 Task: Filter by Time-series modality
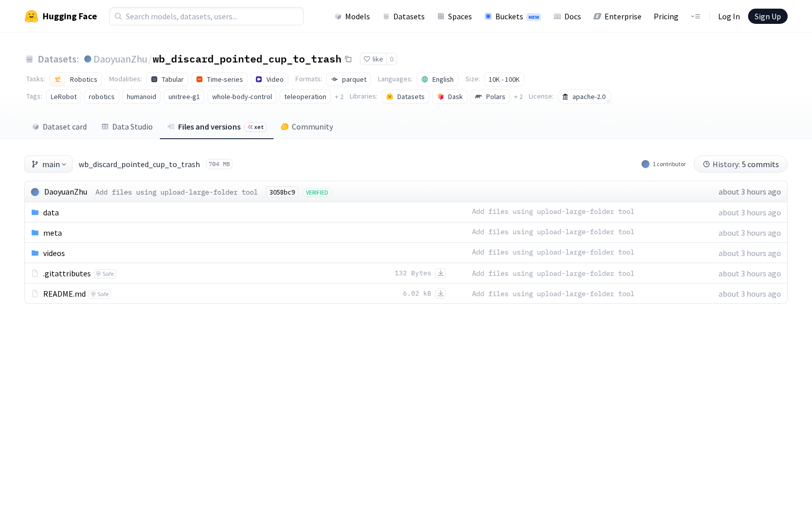click(219, 79)
